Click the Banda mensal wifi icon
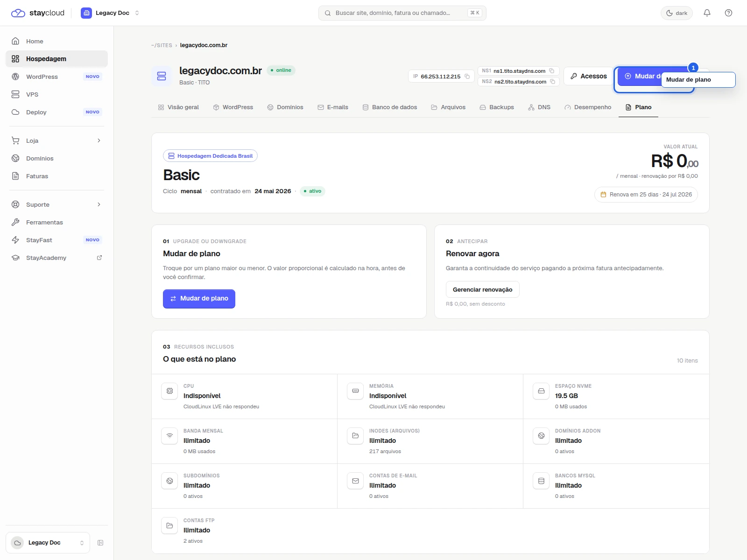747x560 pixels. (169, 436)
